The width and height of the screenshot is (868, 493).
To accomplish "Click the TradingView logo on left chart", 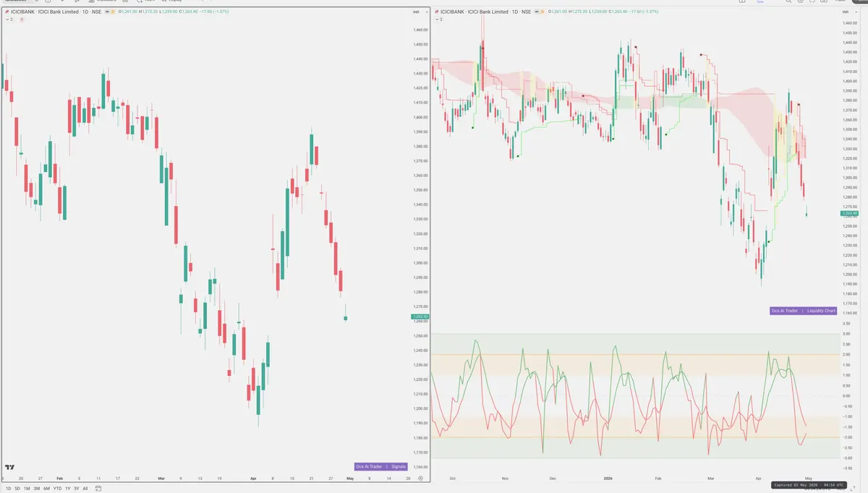I will pyautogui.click(x=10, y=468).
